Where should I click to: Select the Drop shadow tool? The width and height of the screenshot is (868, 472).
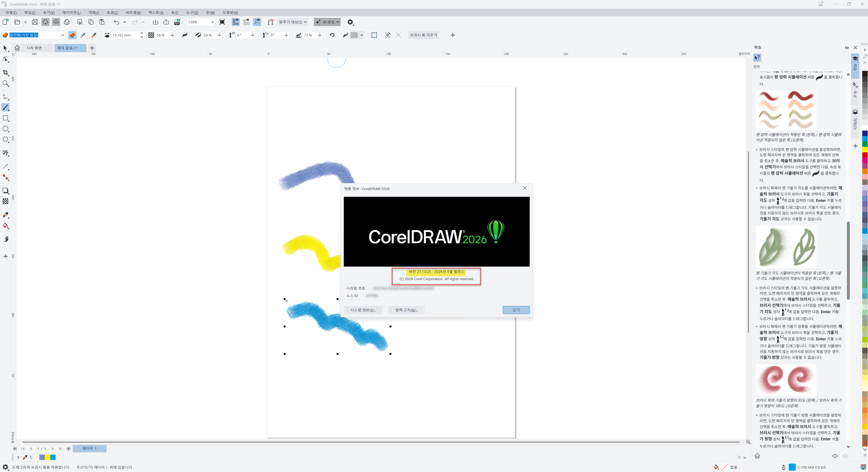[5, 191]
